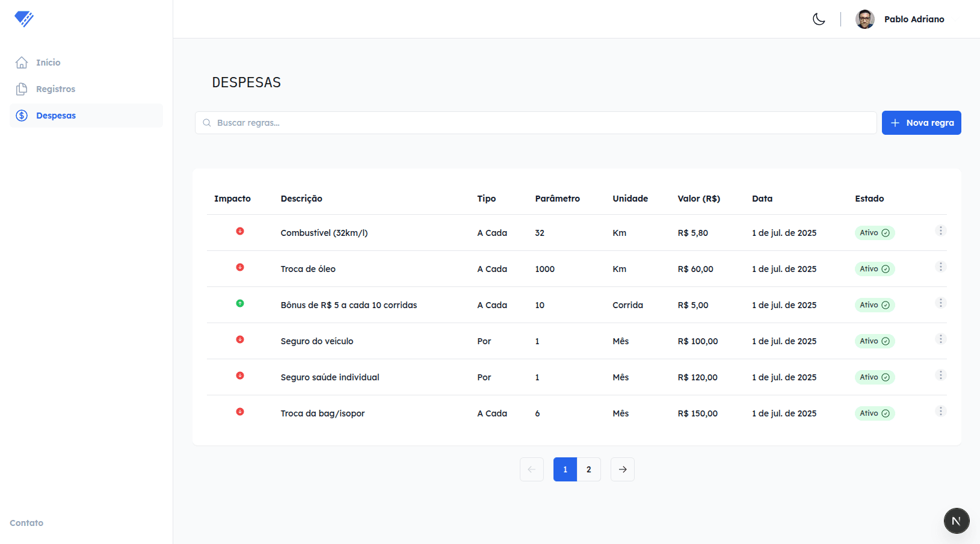Toggle Ativo status of Seguro saúde individual
980x544 pixels.
(x=875, y=377)
